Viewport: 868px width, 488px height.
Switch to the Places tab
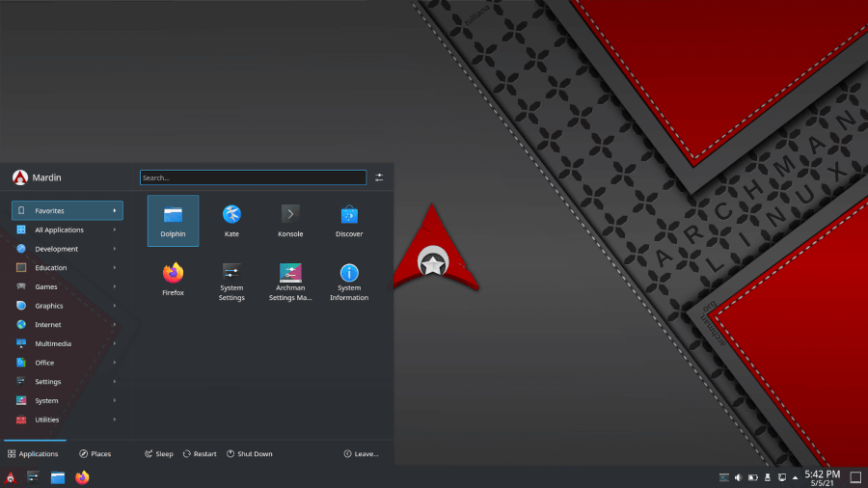pyautogui.click(x=95, y=453)
